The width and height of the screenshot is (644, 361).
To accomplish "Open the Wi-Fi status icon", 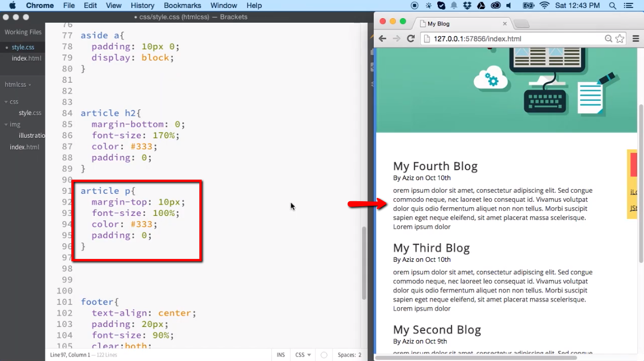I will 543,6.
